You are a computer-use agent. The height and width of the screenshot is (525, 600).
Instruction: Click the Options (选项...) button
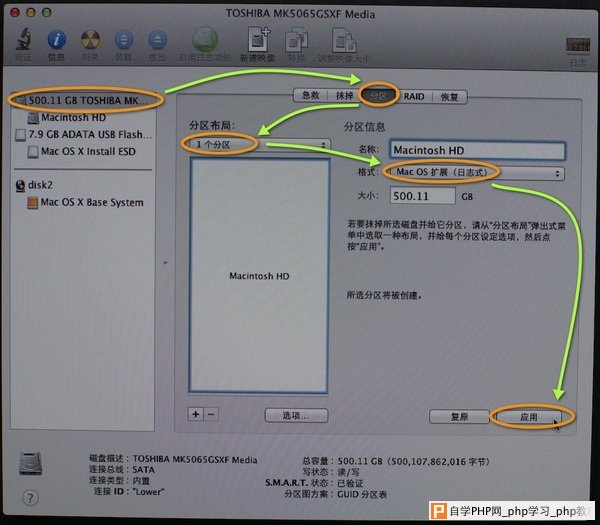coord(296,416)
